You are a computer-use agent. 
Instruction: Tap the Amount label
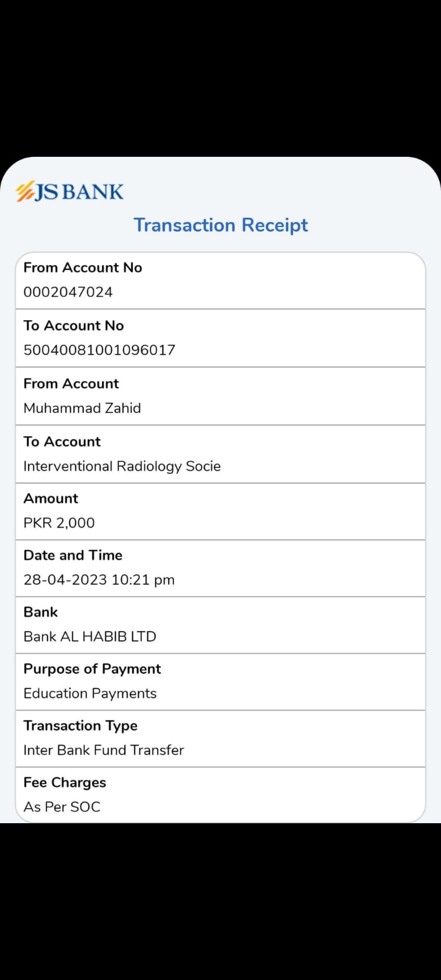coord(51,498)
